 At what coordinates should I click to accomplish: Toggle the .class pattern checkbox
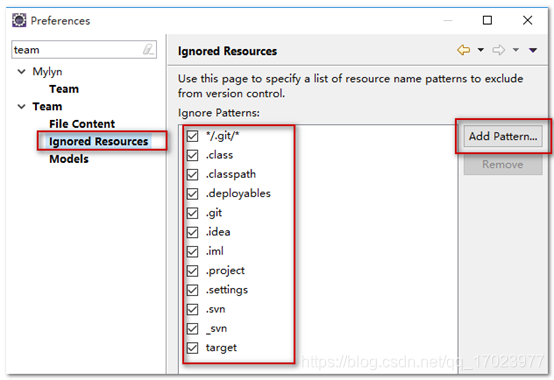click(193, 155)
